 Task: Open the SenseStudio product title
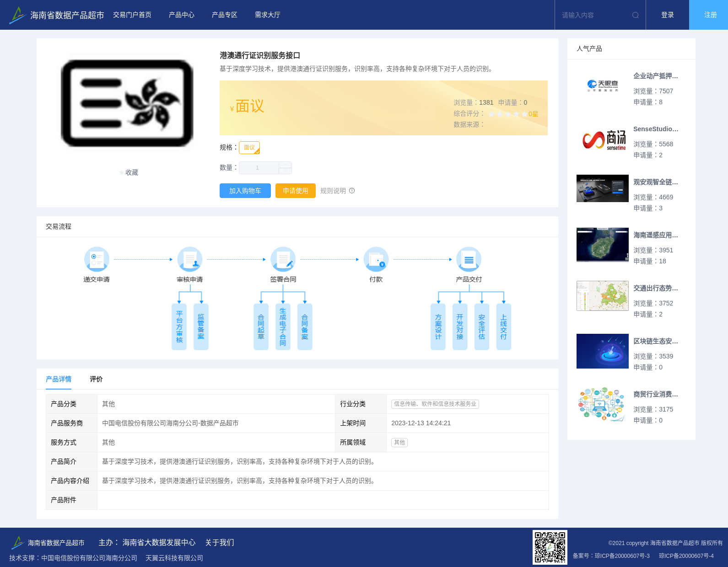pos(656,129)
